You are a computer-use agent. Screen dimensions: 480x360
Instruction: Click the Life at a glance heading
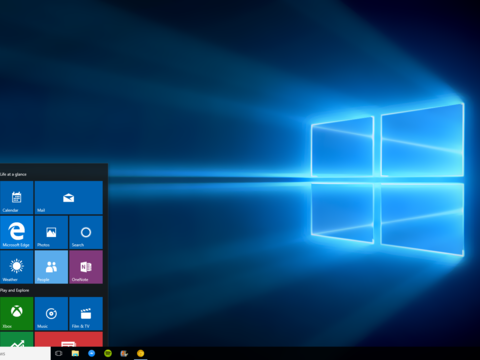[13, 174]
